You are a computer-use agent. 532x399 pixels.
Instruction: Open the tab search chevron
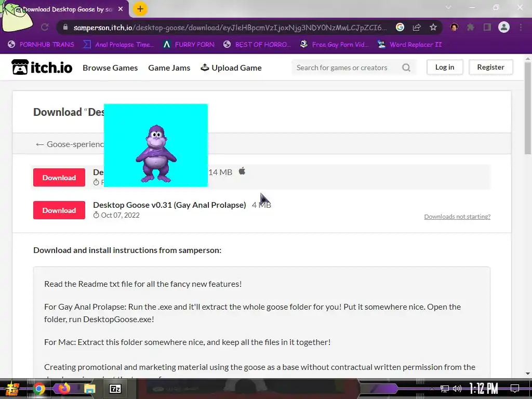[448, 7]
